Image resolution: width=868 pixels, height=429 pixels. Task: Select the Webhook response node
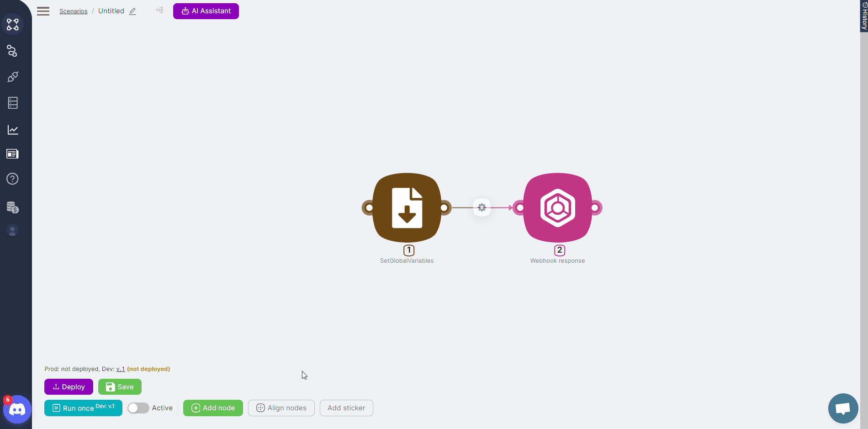pos(557,208)
